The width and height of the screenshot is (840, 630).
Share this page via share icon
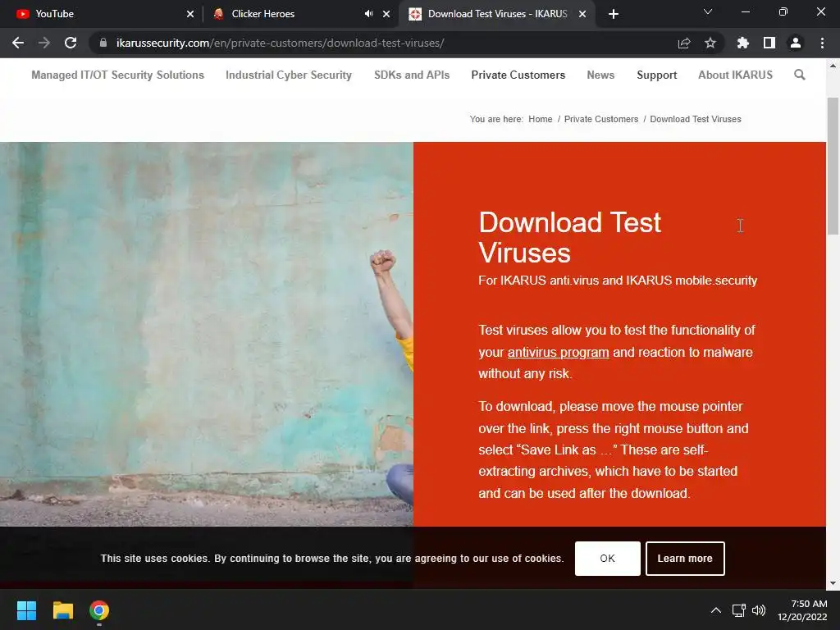684,43
